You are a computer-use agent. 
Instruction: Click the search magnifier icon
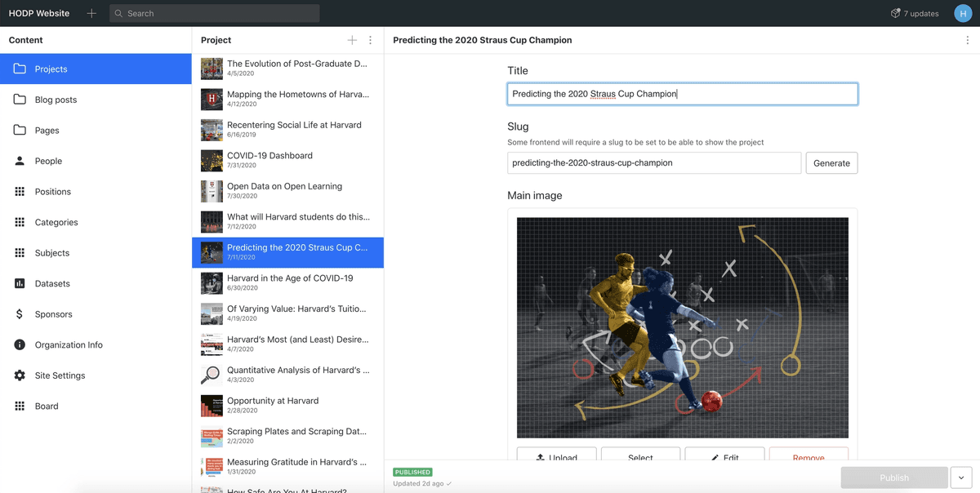[x=119, y=13]
